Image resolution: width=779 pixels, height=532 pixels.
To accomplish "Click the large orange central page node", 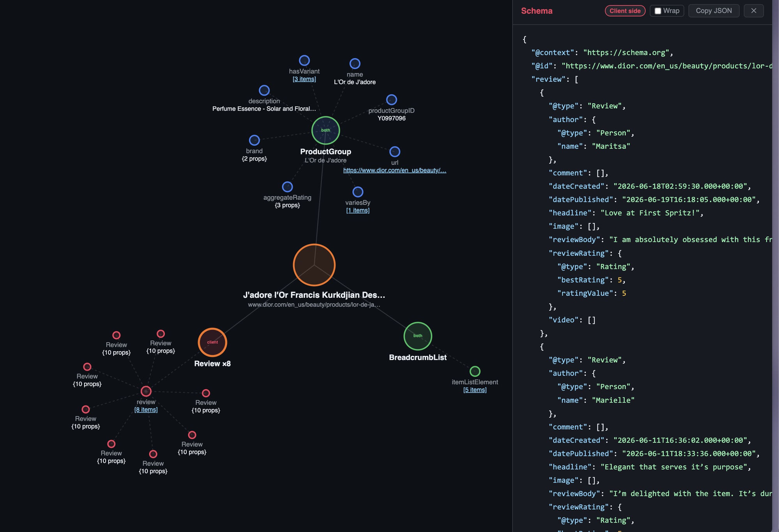I will pos(314,265).
